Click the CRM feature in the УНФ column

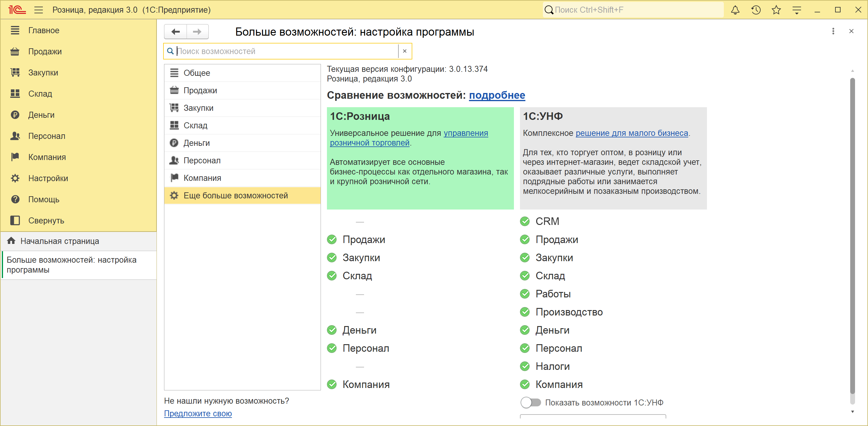point(547,221)
